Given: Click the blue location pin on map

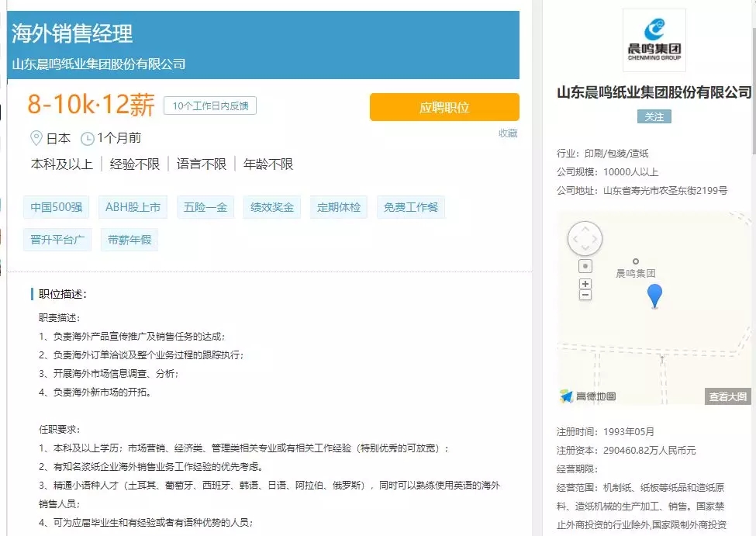Looking at the screenshot, I should pos(655,296).
